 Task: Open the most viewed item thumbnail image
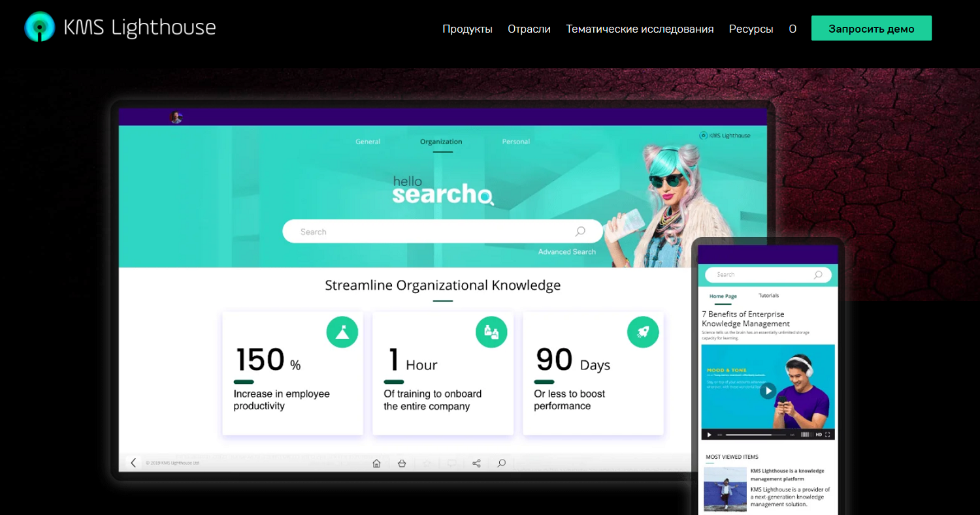[725, 488]
